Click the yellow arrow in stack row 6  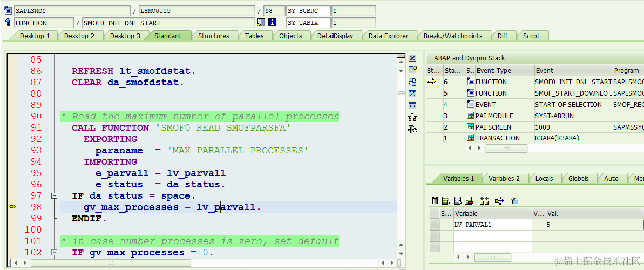coord(431,82)
